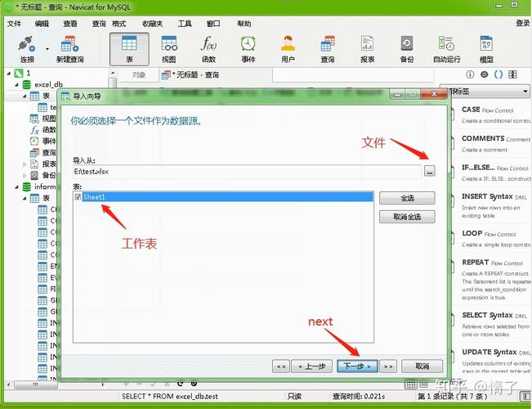
Task: Jump to last step with >> button
Action: click(388, 366)
